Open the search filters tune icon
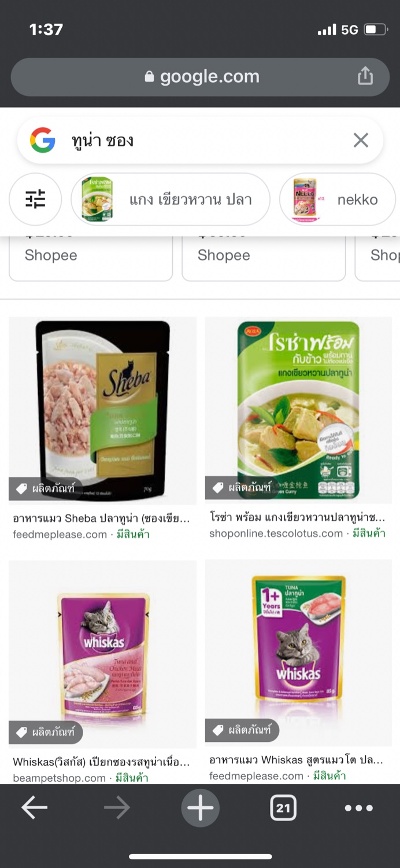 click(x=35, y=199)
